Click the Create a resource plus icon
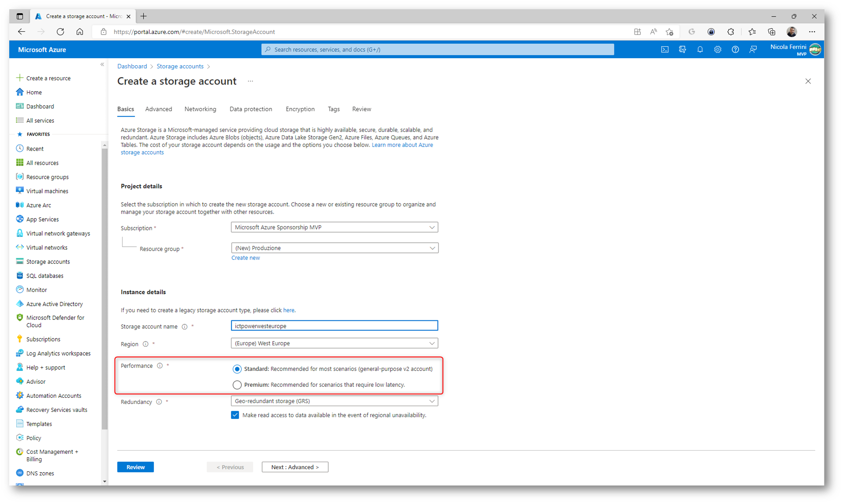 (19, 78)
